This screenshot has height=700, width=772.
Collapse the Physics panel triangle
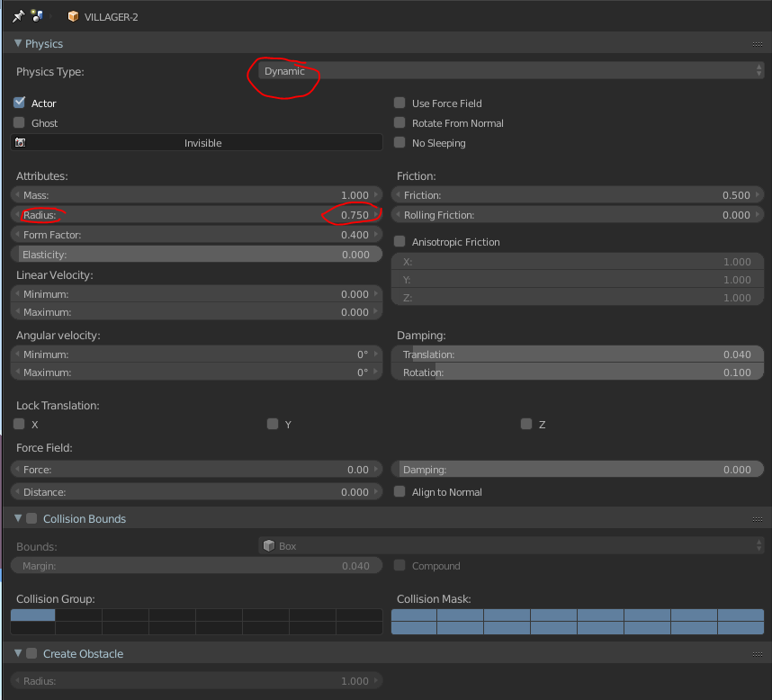click(18, 43)
